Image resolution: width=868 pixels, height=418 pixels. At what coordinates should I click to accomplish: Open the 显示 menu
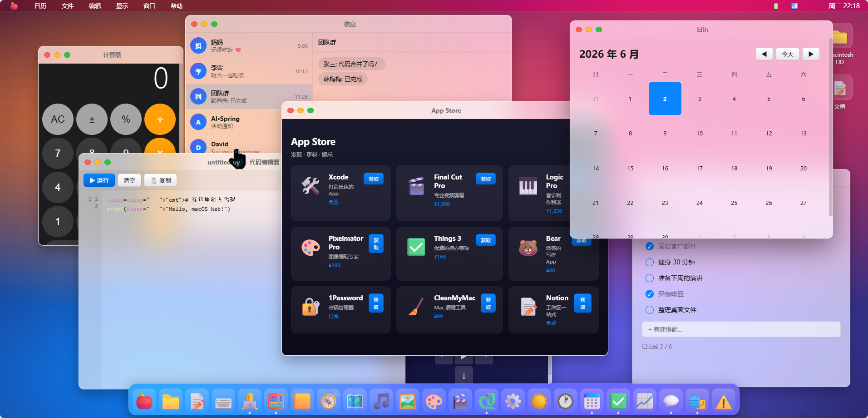click(122, 6)
